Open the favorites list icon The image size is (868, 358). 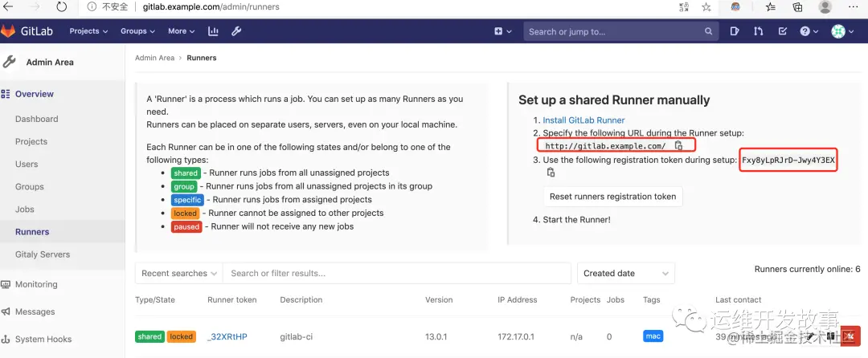[x=771, y=6]
